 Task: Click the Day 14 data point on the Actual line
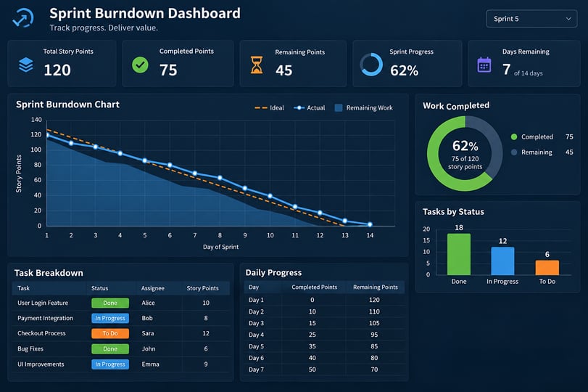tap(370, 224)
